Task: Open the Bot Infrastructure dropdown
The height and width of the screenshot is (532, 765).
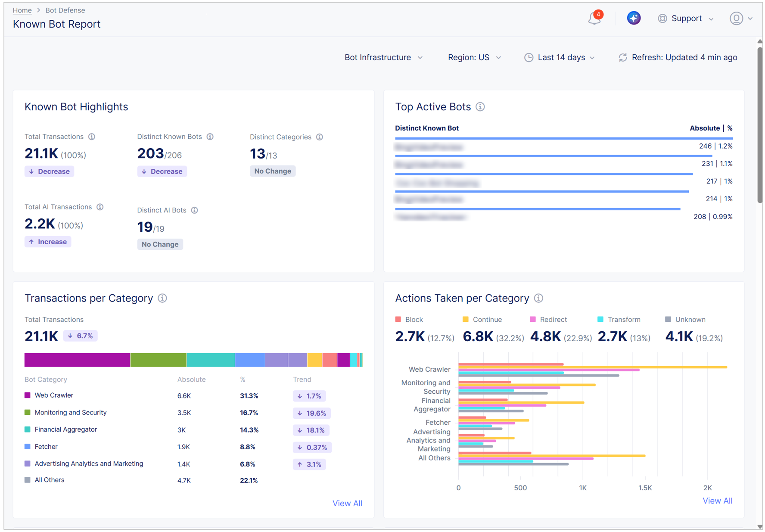Action: coord(383,57)
